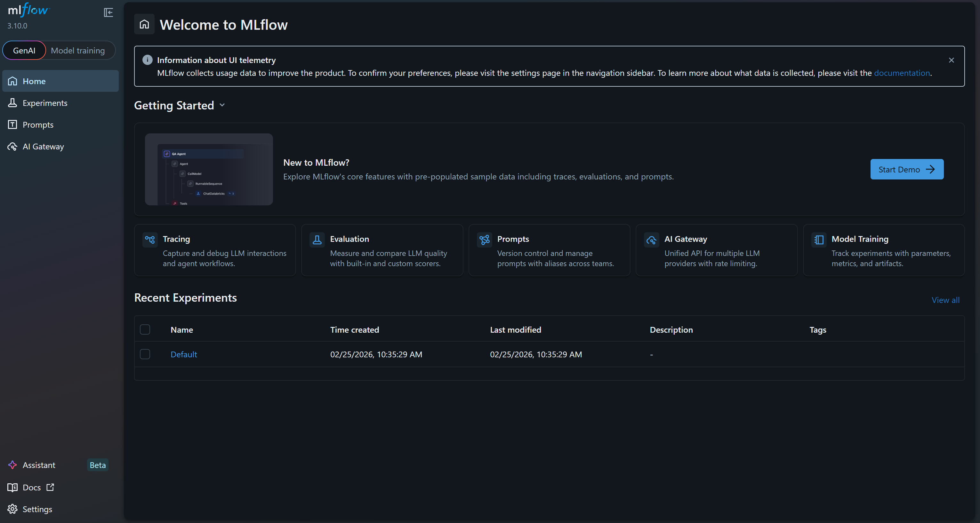Open AI Gateway from the sidebar
This screenshot has height=523, width=980.
point(43,147)
